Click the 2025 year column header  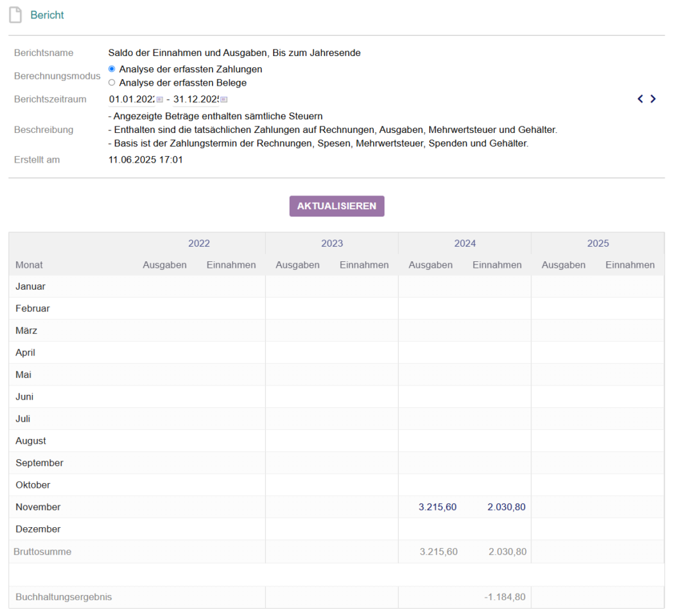pos(598,244)
